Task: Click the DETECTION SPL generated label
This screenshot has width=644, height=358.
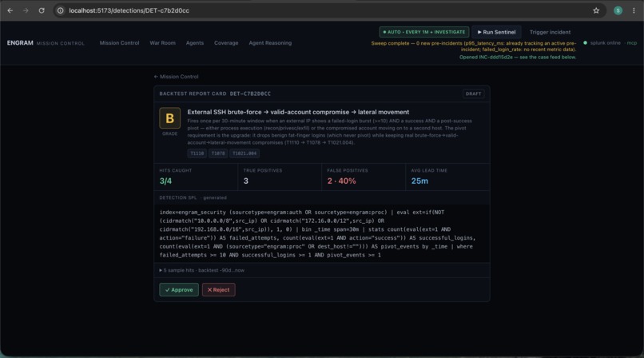Action: point(193,197)
